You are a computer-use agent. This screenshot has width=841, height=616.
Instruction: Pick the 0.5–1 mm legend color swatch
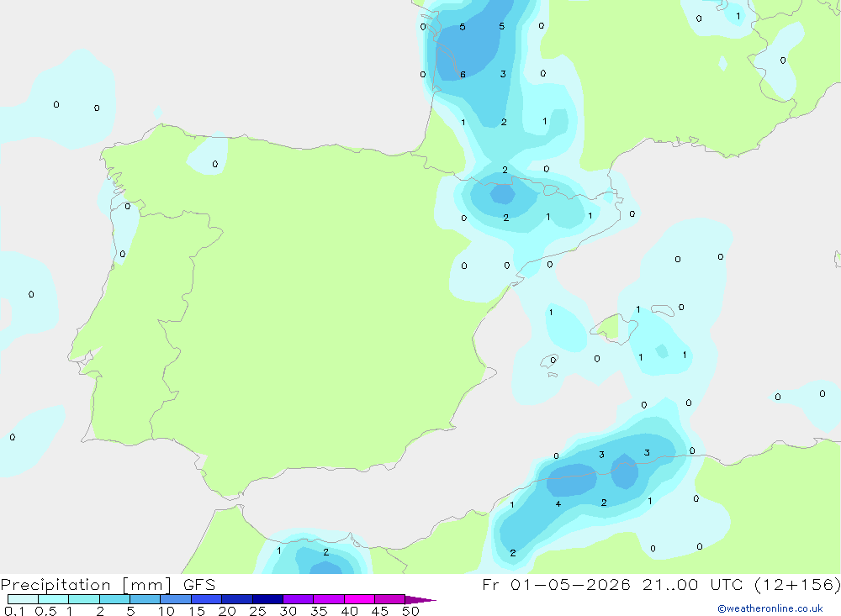coord(54,599)
